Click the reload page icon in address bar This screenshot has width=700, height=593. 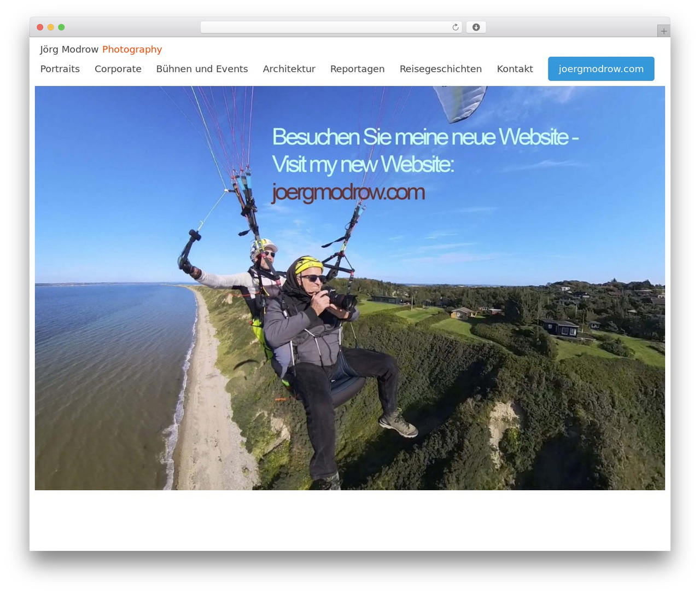click(x=455, y=27)
